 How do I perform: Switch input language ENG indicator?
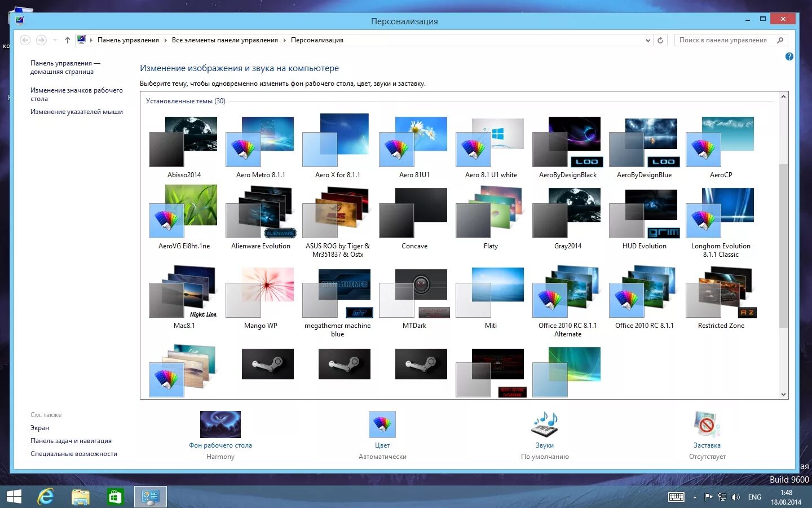(754, 497)
